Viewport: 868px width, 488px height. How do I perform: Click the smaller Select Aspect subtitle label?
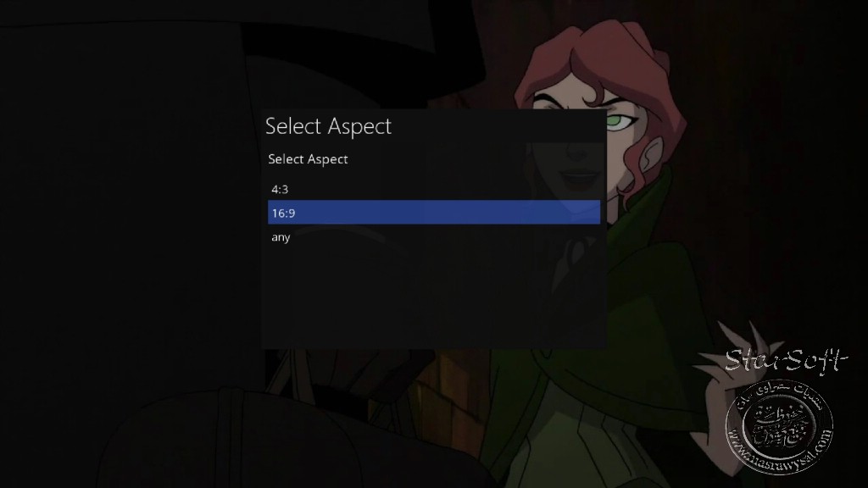tap(308, 159)
